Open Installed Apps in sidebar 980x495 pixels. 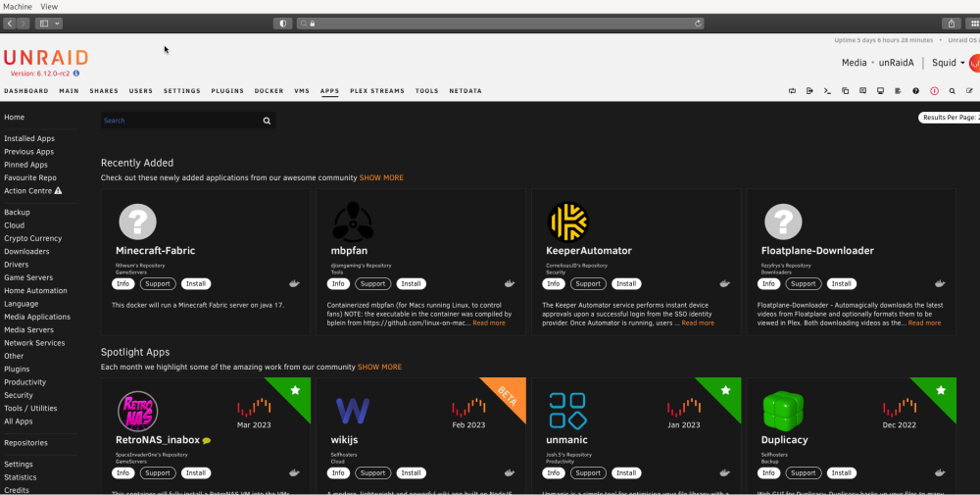coord(29,139)
